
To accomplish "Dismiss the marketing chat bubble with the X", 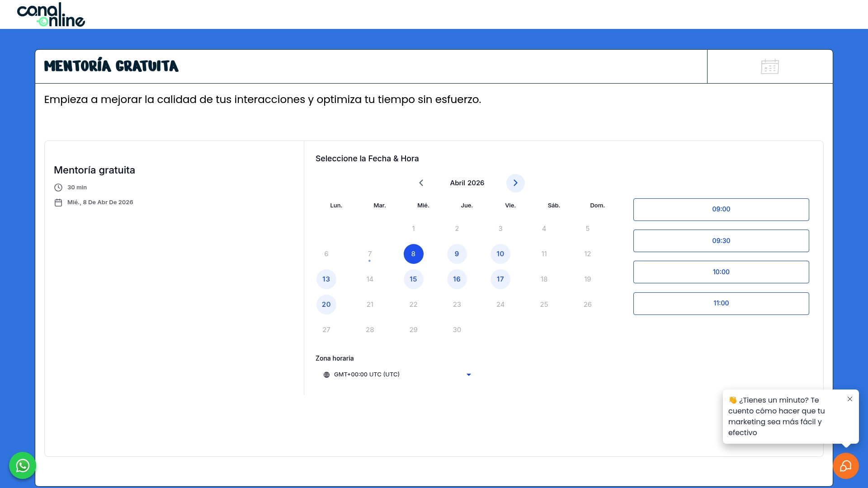I will [x=849, y=399].
